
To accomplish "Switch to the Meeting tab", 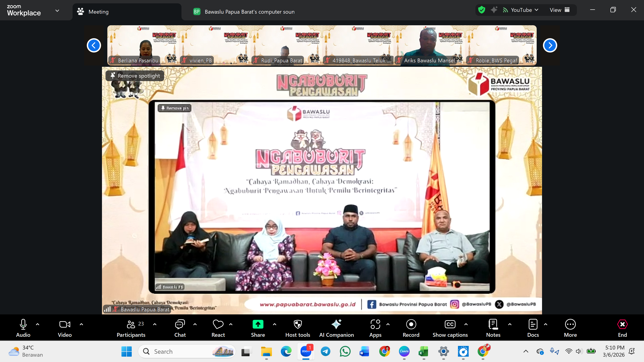I will [x=98, y=11].
